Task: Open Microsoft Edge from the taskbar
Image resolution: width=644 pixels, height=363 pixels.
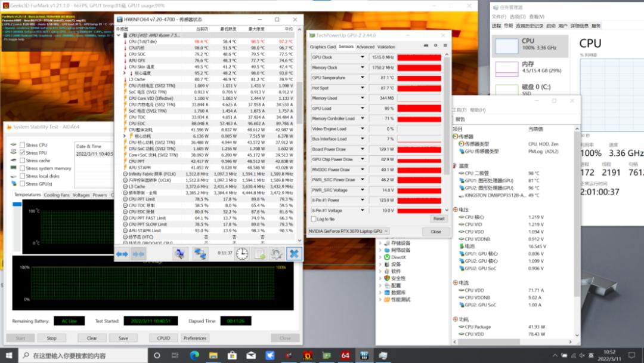Action: coord(194,356)
